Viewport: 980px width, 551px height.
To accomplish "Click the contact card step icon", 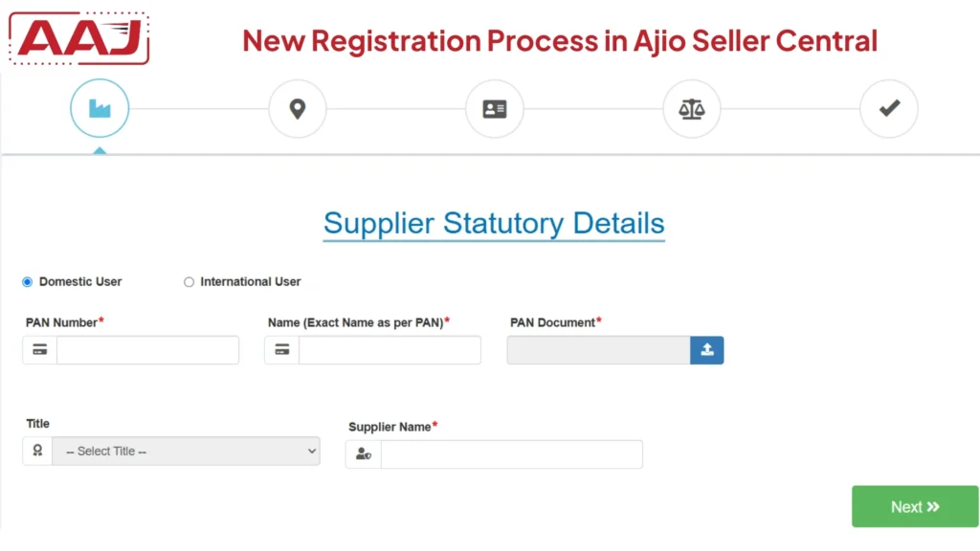I will tap(494, 108).
